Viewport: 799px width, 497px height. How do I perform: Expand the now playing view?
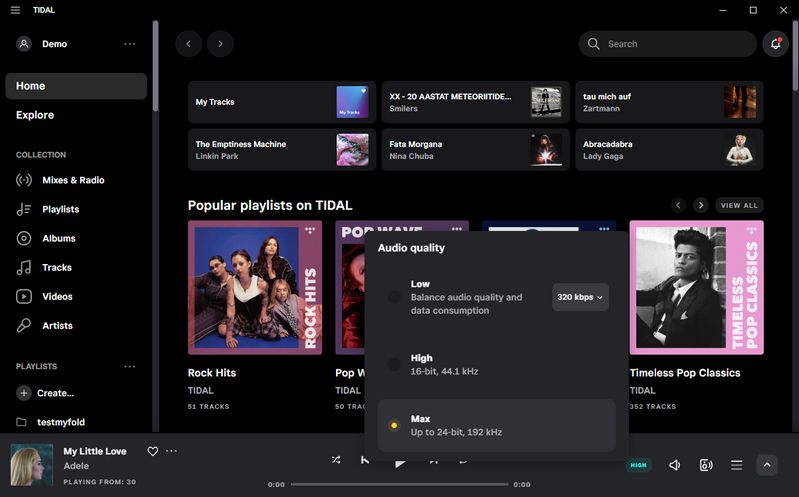(767, 465)
